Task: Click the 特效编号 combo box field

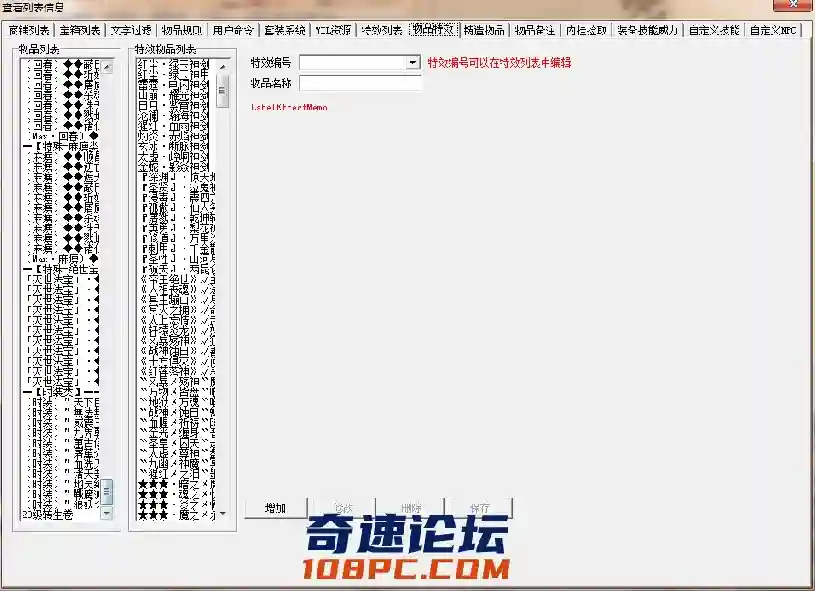Action: 360,62
